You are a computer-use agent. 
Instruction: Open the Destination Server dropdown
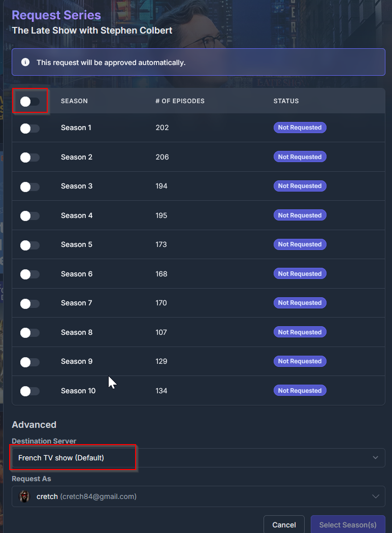click(198, 458)
